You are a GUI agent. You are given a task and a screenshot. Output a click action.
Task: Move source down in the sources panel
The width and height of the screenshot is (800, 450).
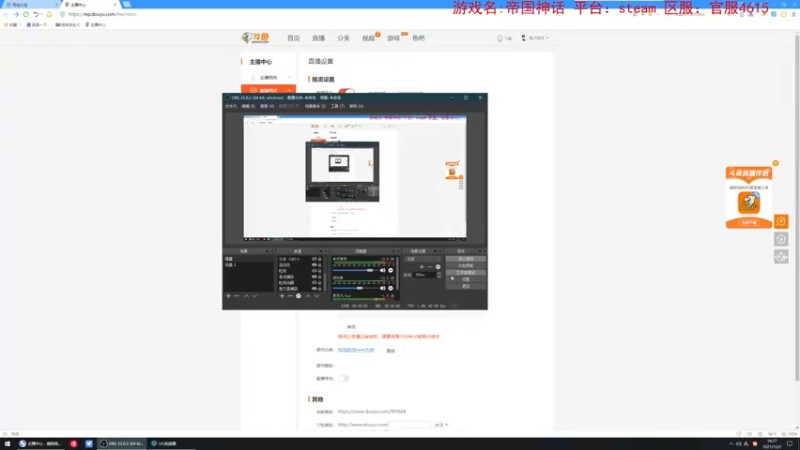[x=316, y=296]
